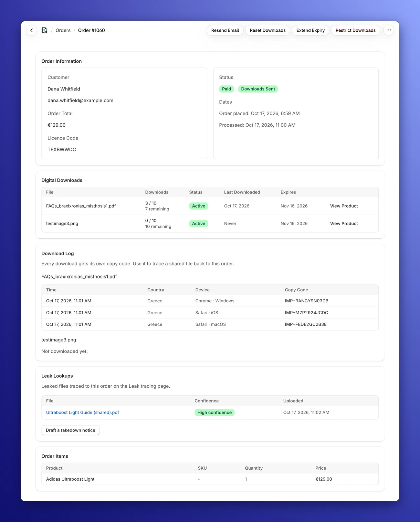Click the Order placed date line
Image resolution: width=420 pixels, height=522 pixels.
(259, 113)
